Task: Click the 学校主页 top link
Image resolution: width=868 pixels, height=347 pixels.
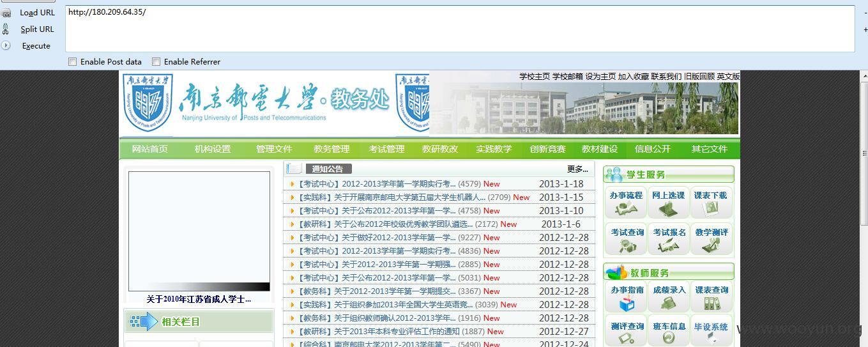Action: coord(535,76)
